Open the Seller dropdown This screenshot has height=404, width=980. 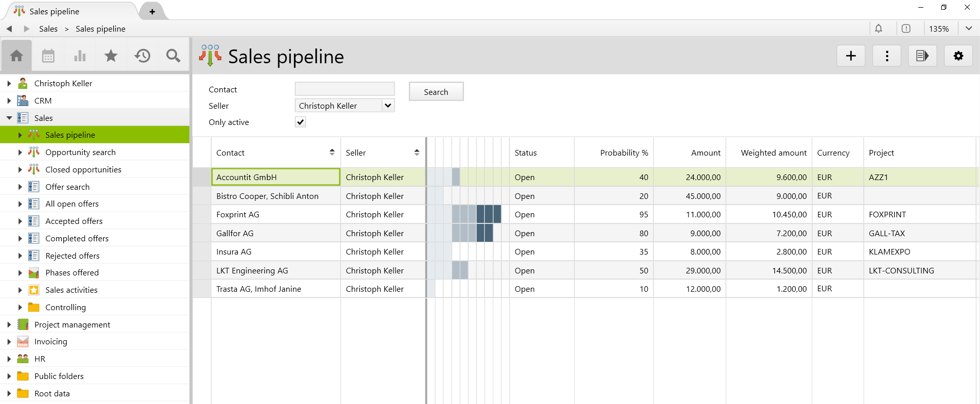(x=388, y=106)
